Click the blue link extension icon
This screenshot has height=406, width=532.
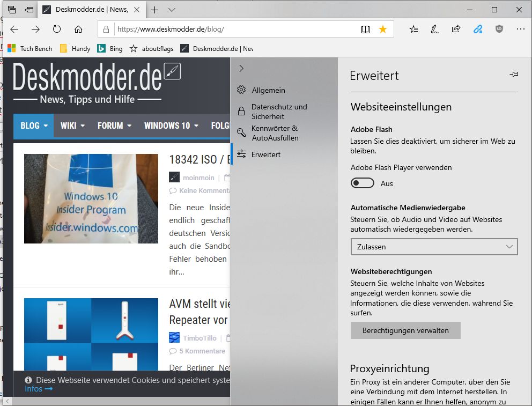pos(478,29)
